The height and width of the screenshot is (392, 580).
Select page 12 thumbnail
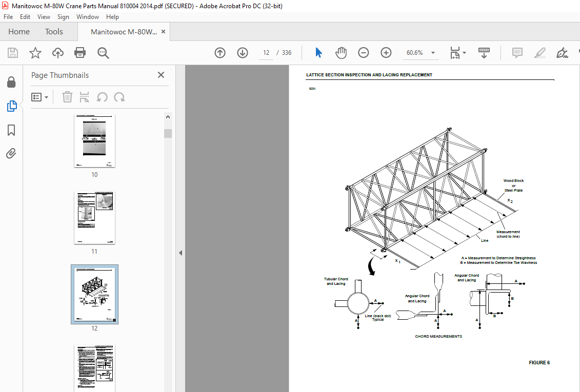click(x=95, y=294)
